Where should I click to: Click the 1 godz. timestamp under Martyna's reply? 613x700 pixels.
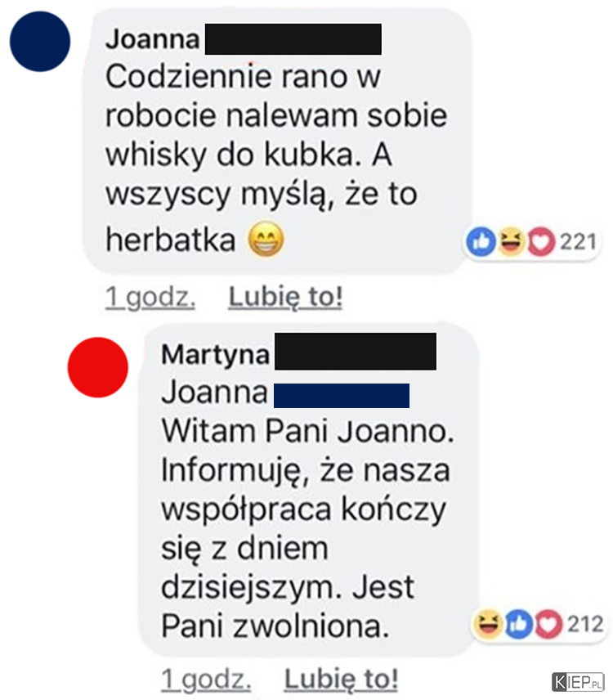(x=206, y=680)
